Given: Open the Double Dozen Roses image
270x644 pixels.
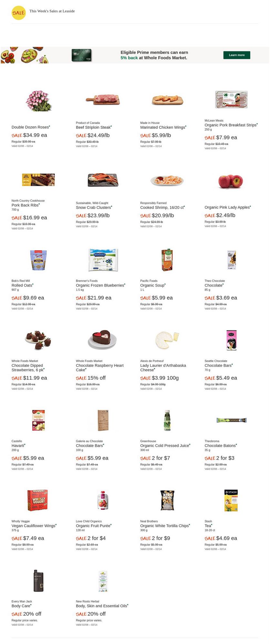Looking at the screenshot, I should coord(39,101).
